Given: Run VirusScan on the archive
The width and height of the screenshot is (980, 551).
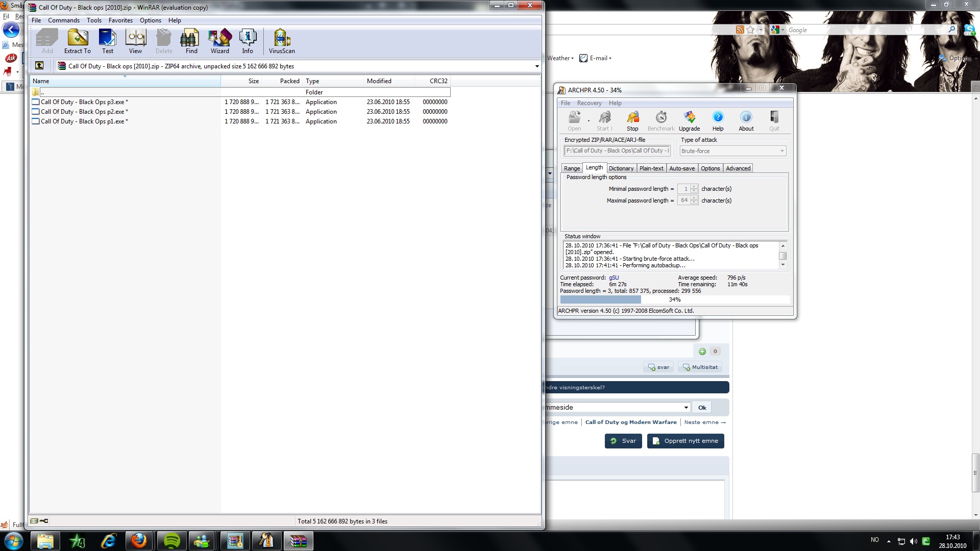Looking at the screenshot, I should point(282,41).
